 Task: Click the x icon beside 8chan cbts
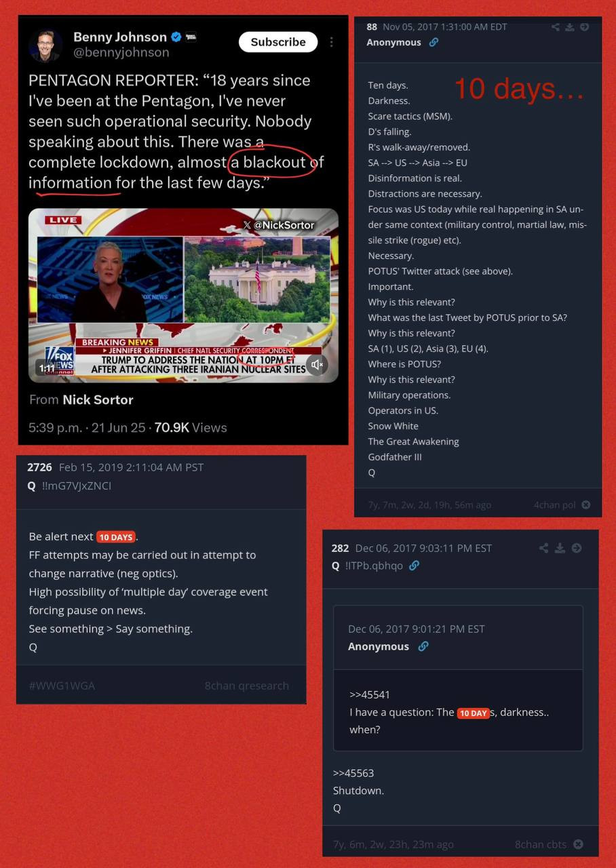tap(578, 844)
